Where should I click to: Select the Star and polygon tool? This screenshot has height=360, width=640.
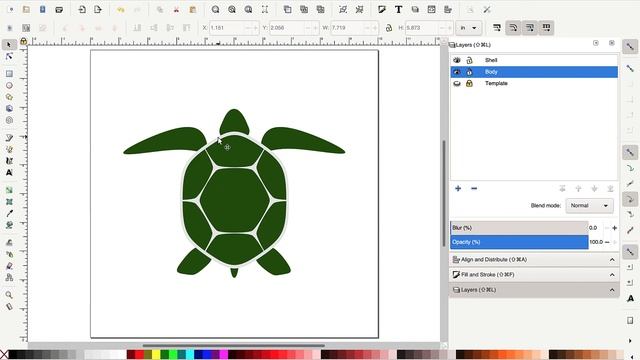click(9, 97)
